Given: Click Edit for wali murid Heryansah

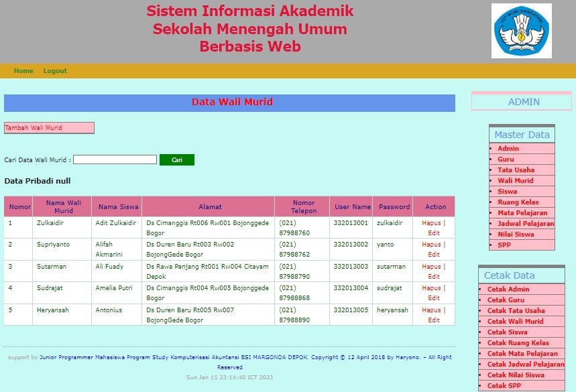Looking at the screenshot, I should pos(434,320).
